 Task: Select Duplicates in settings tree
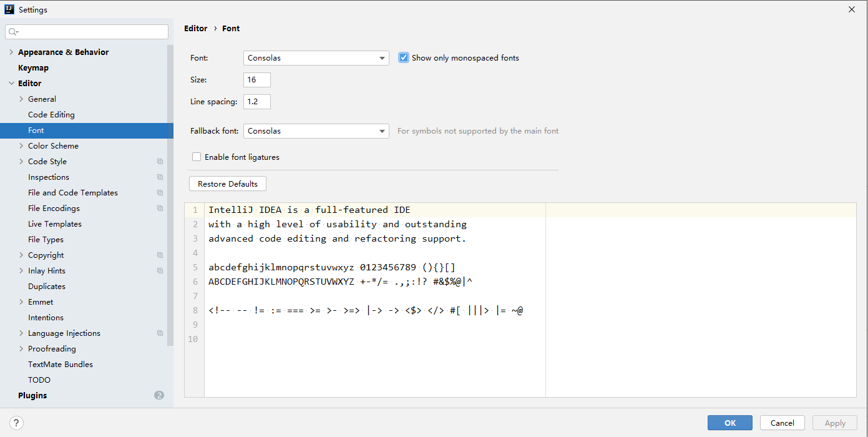(47, 287)
